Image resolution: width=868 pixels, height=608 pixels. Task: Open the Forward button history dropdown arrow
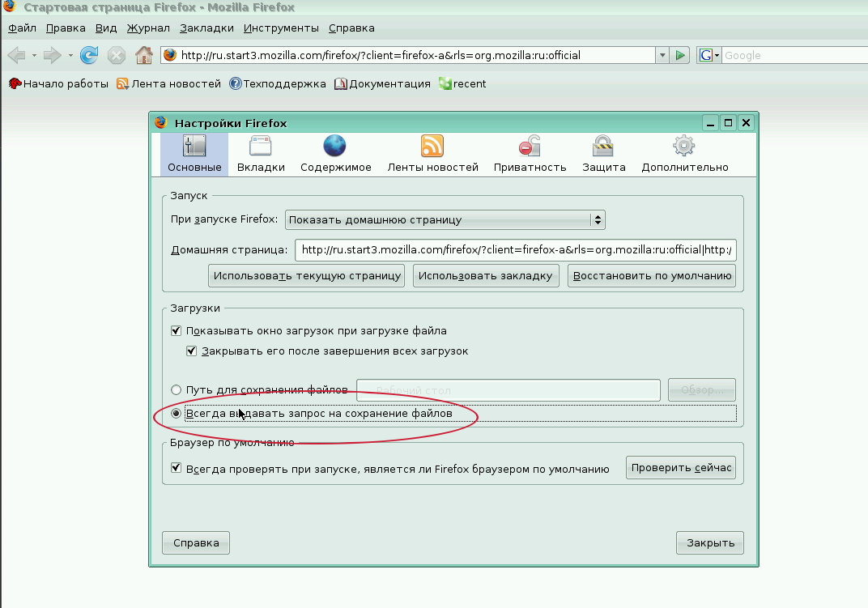(x=70, y=55)
